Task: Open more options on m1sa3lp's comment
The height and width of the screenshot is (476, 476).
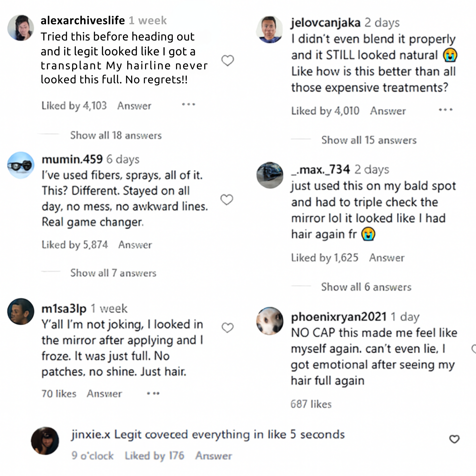Action: [153, 394]
